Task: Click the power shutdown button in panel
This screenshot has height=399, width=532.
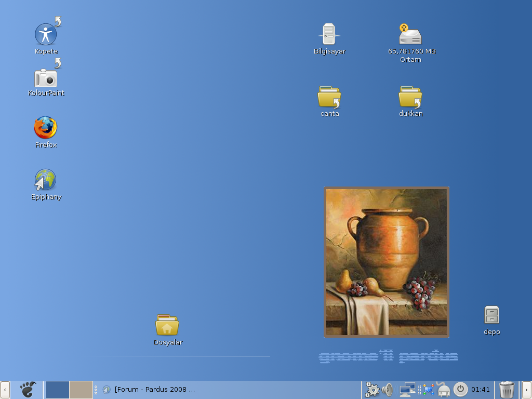Action: point(460,390)
